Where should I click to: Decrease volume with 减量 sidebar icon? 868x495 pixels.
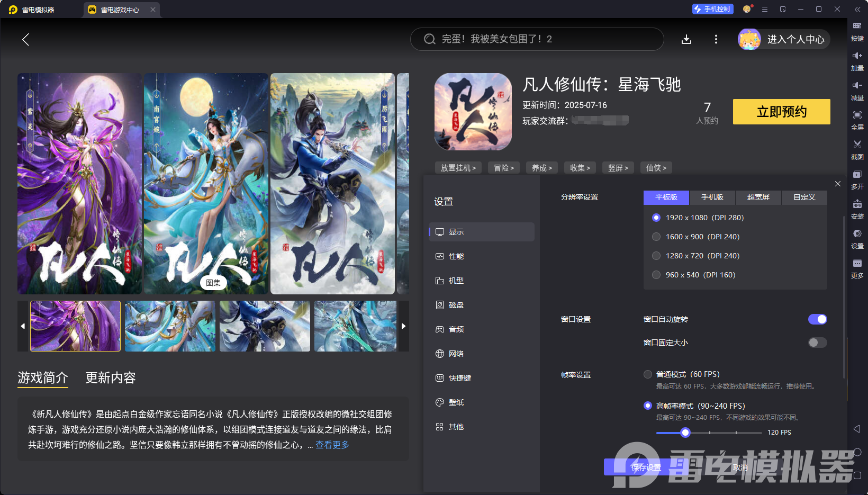coord(857,91)
